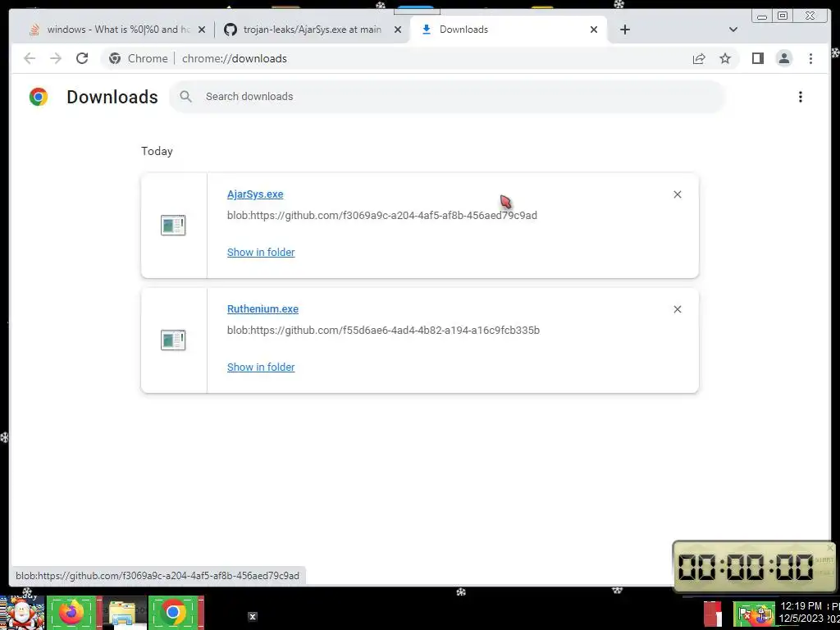Screen dimensions: 840x630
Task: Bookmark this tab with the star icon
Action: [725, 58]
